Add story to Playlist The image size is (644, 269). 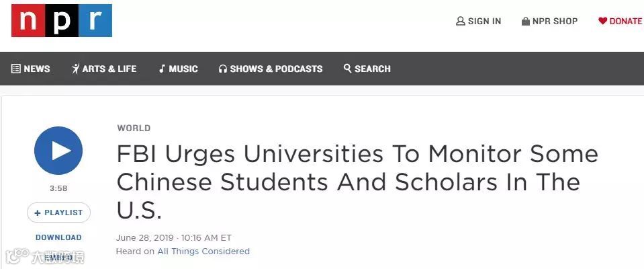[x=58, y=213]
